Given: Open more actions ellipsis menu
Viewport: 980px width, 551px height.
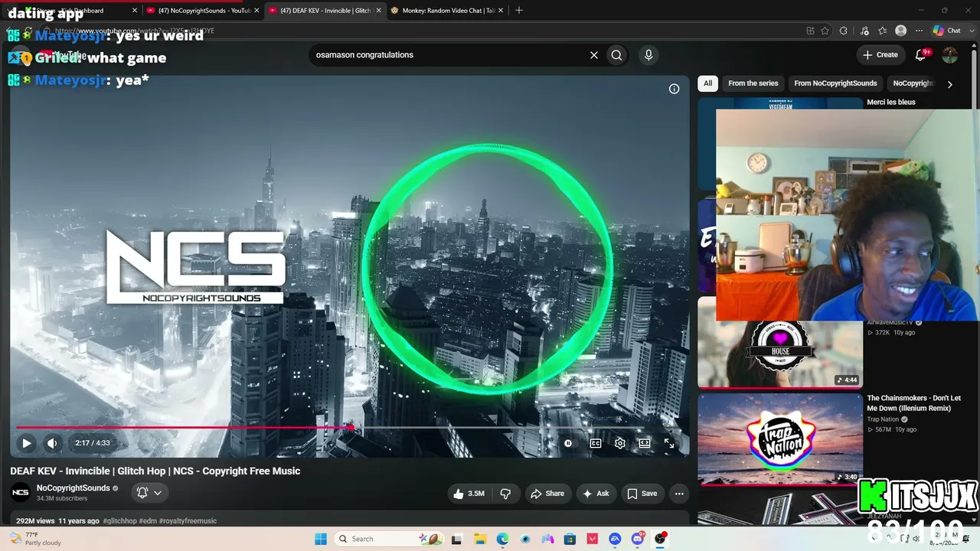Looking at the screenshot, I should 679,494.
